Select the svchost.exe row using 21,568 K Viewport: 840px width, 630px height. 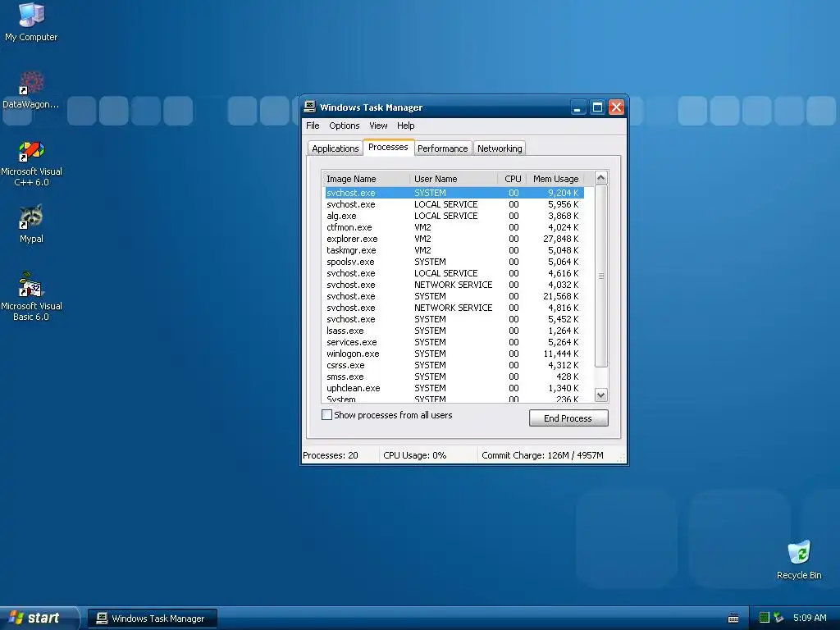[x=454, y=296]
